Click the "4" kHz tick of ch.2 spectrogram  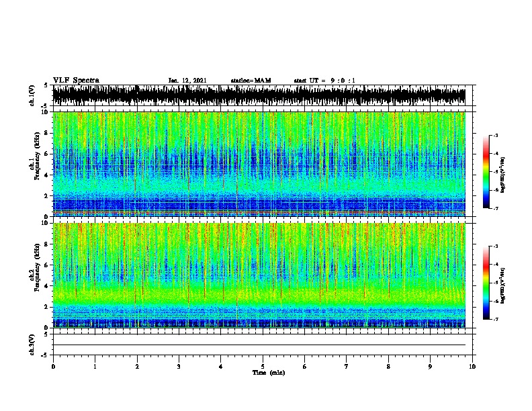(47, 286)
